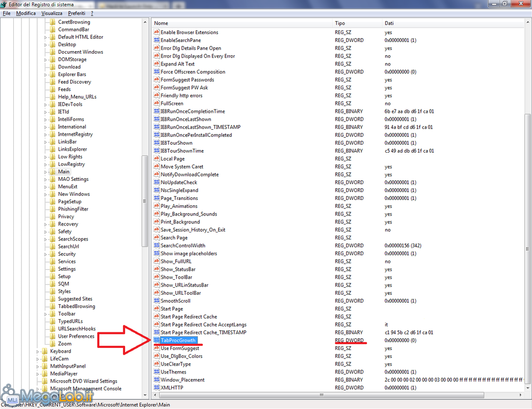
Task: Select the Microsoft DVD Wizard Settings key
Action: point(84,381)
